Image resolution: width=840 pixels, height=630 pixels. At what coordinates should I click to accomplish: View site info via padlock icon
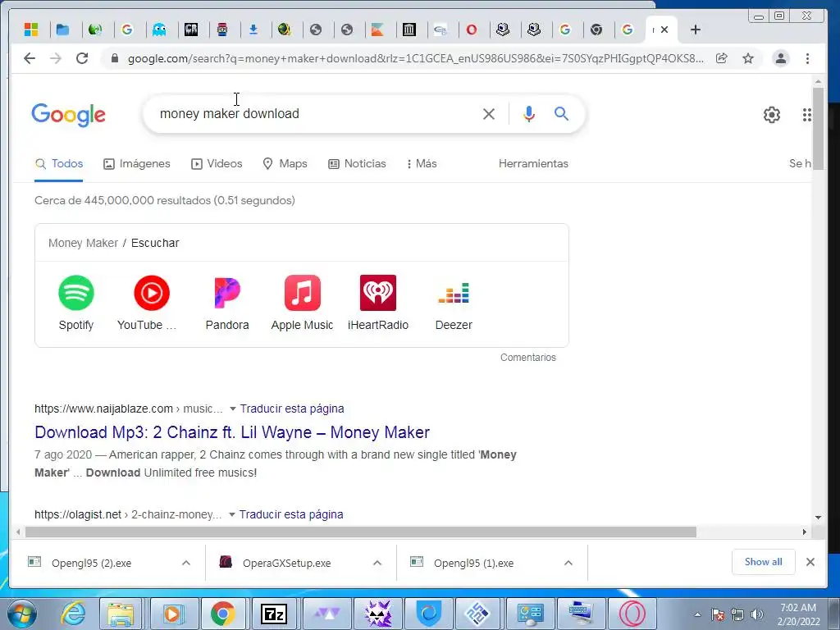[114, 58]
